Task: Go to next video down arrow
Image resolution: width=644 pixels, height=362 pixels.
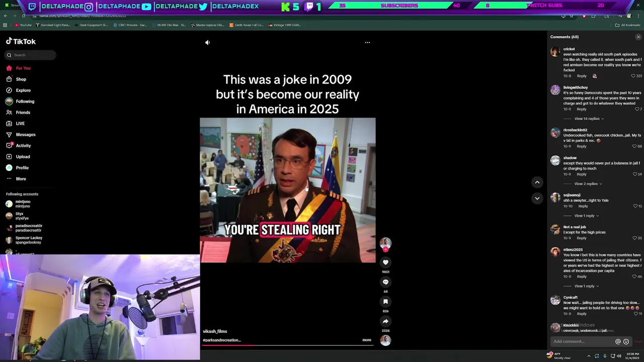Action: tap(537, 198)
